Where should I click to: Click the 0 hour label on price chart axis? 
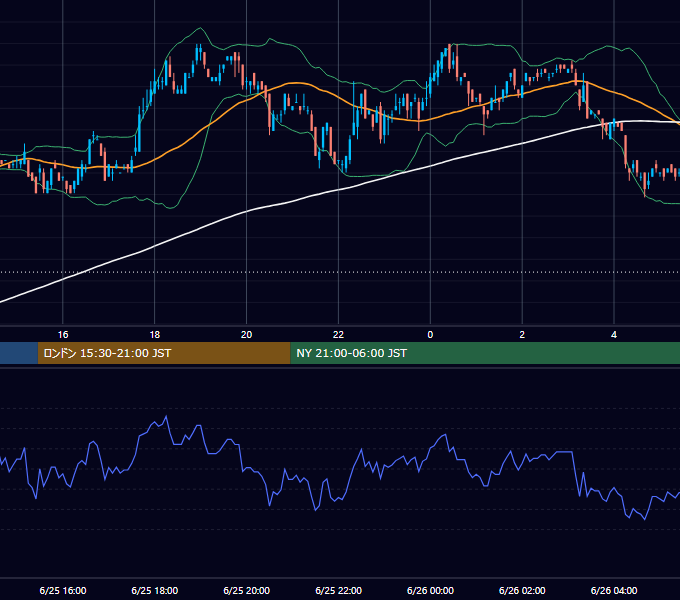(430, 335)
